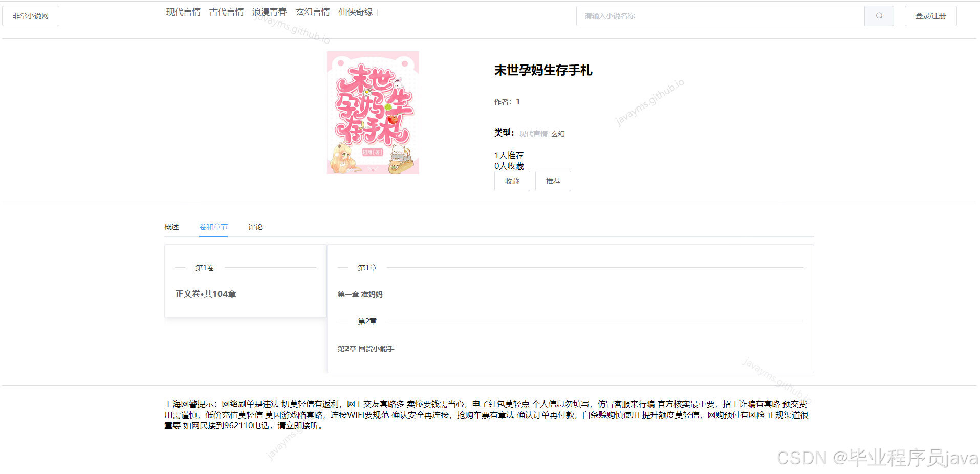Click the 0人收藏 count text
Viewport: 980px width, 474px height.
pyautogui.click(x=509, y=166)
